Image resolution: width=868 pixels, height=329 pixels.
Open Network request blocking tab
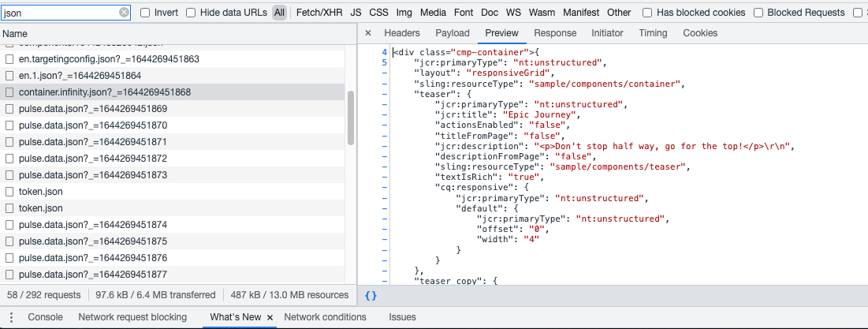[132, 317]
